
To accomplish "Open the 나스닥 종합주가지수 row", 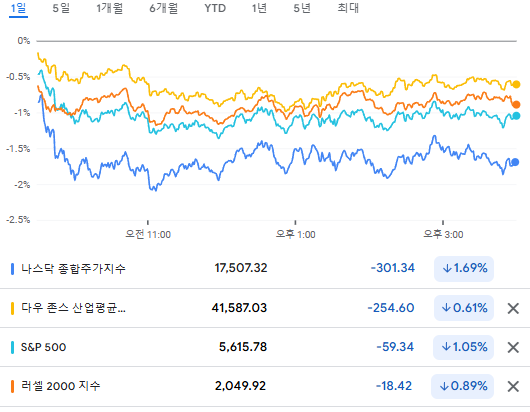I will point(265,269).
